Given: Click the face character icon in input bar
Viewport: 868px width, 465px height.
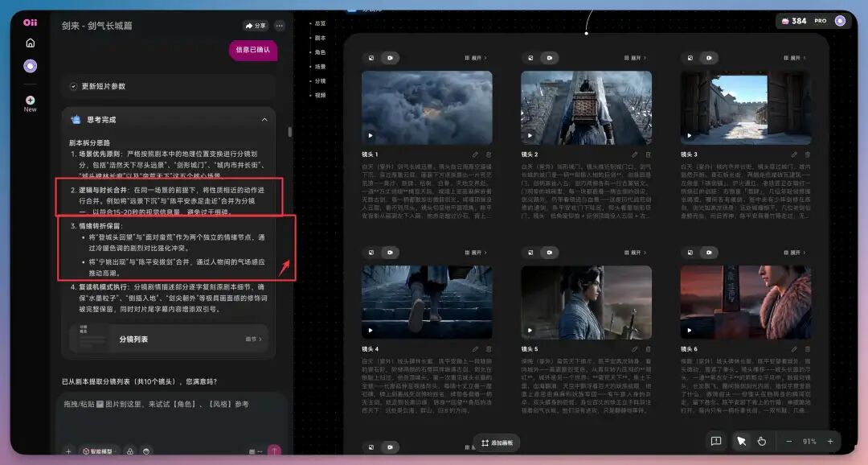Looking at the screenshot, I should coord(146,451).
